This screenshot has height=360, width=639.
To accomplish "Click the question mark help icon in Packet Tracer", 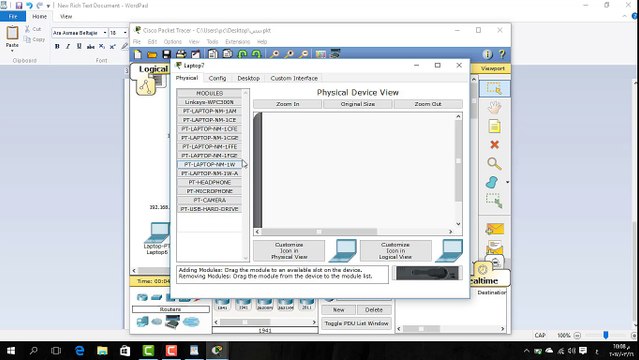I will 502,54.
